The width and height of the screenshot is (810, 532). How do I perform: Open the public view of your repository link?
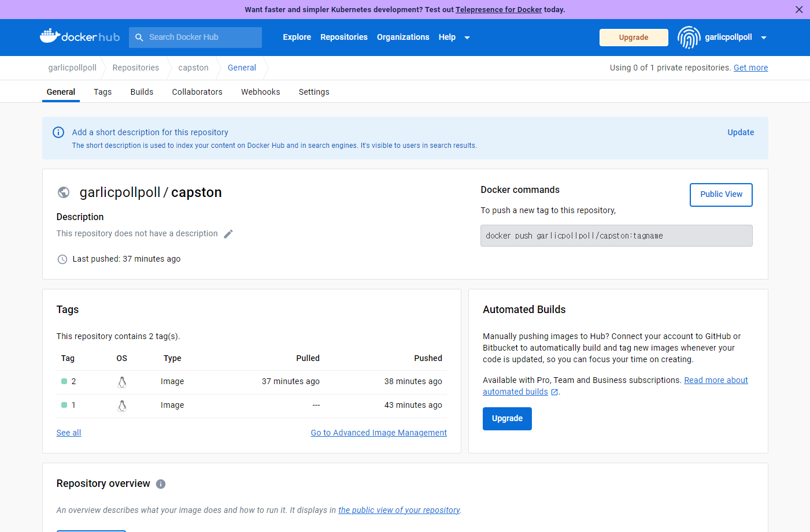399,510
